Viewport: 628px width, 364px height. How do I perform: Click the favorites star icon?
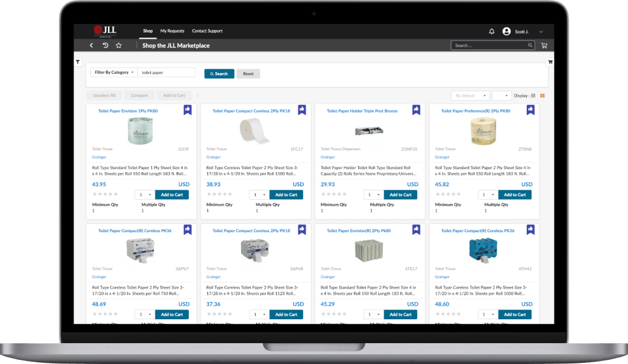[x=118, y=45]
